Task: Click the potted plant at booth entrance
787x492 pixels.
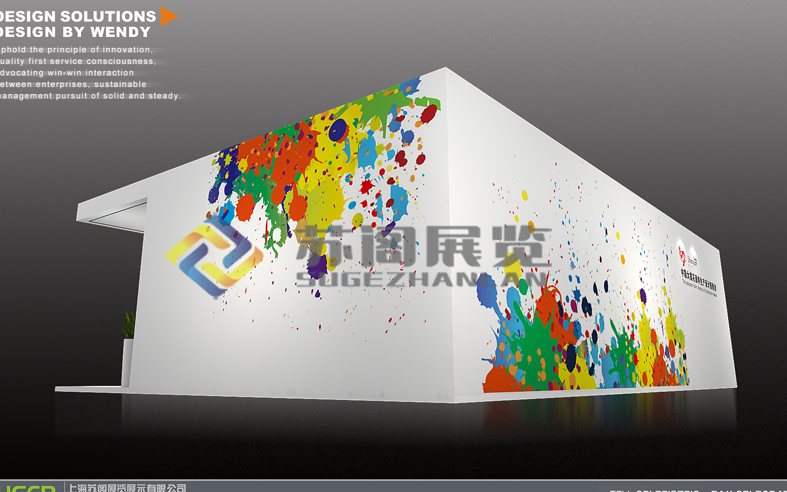Action: tap(128, 325)
